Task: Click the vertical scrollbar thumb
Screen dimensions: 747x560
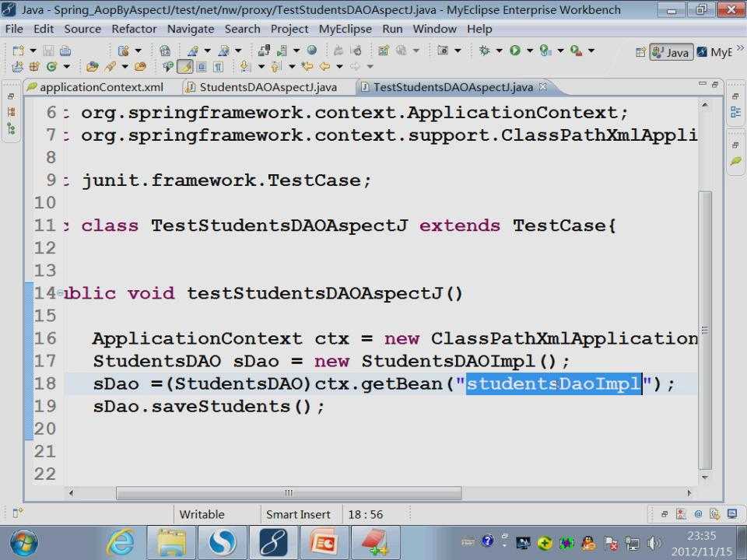Action: coord(705,330)
